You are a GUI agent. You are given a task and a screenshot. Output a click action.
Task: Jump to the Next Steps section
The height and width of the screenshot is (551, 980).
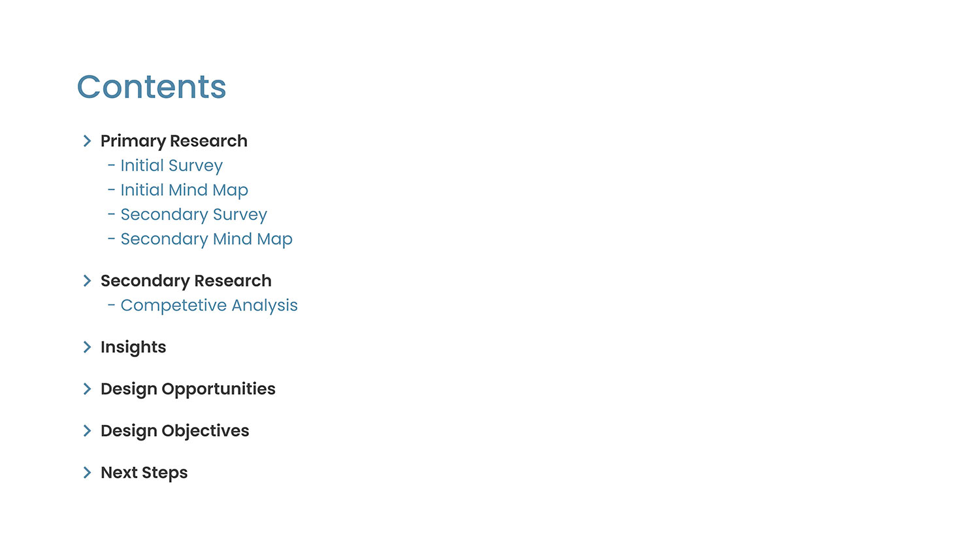click(144, 473)
